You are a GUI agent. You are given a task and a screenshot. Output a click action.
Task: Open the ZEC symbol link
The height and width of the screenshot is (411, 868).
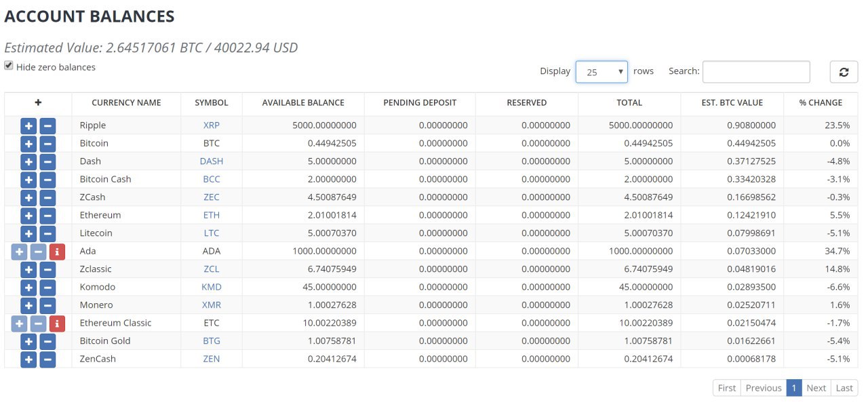click(x=212, y=197)
